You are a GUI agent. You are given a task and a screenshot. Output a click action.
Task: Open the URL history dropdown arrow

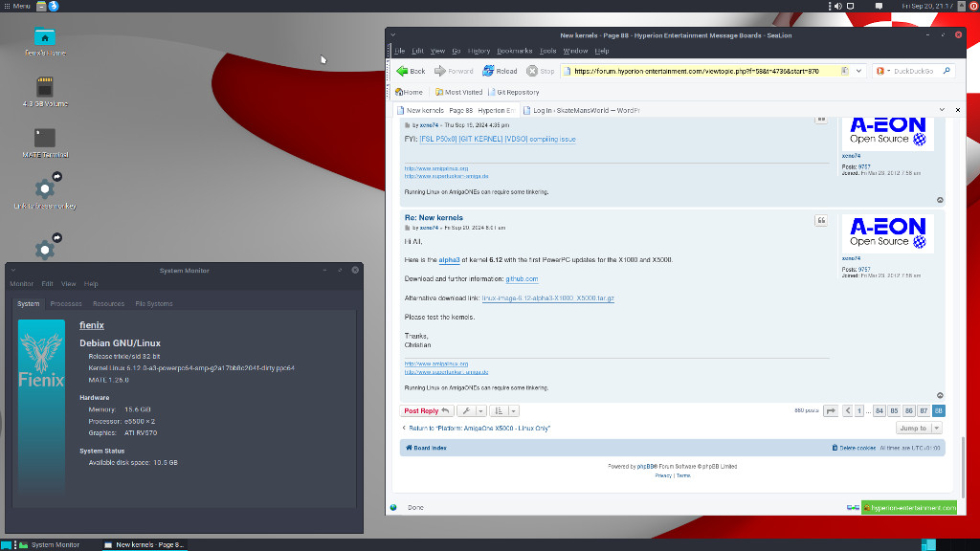tap(858, 71)
